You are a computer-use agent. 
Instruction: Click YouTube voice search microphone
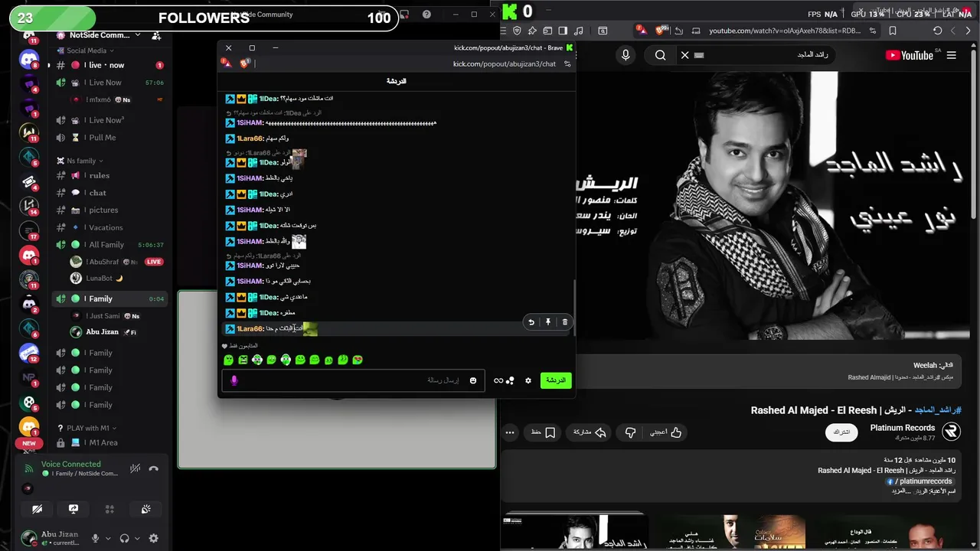[626, 55]
